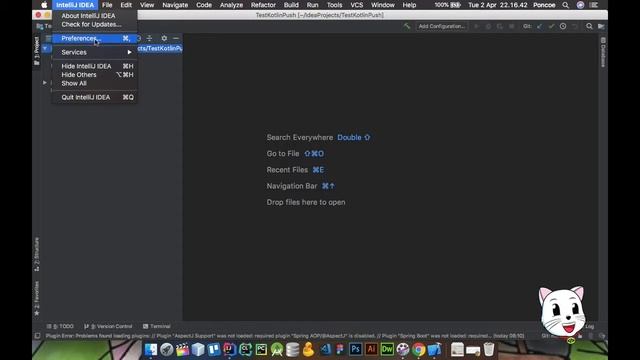The image size is (640, 360).
Task: Open the TODO tool window tab
Action: [60, 326]
